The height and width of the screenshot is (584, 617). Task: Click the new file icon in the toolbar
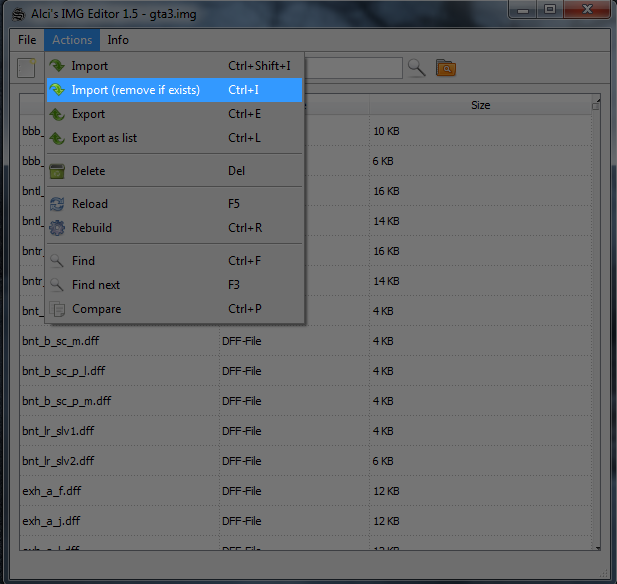point(26,68)
